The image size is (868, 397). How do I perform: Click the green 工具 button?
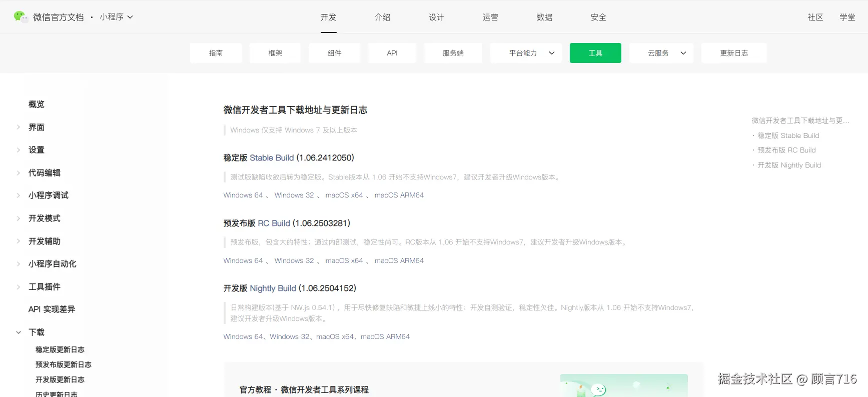pos(595,53)
